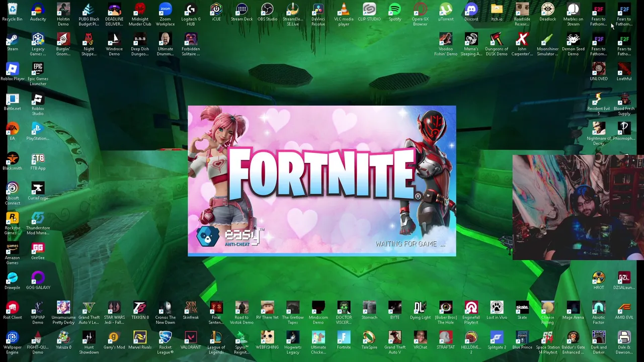Screen dimensions: 644x362
Task: Click the iCUE desktop icon
Action: [216, 13]
